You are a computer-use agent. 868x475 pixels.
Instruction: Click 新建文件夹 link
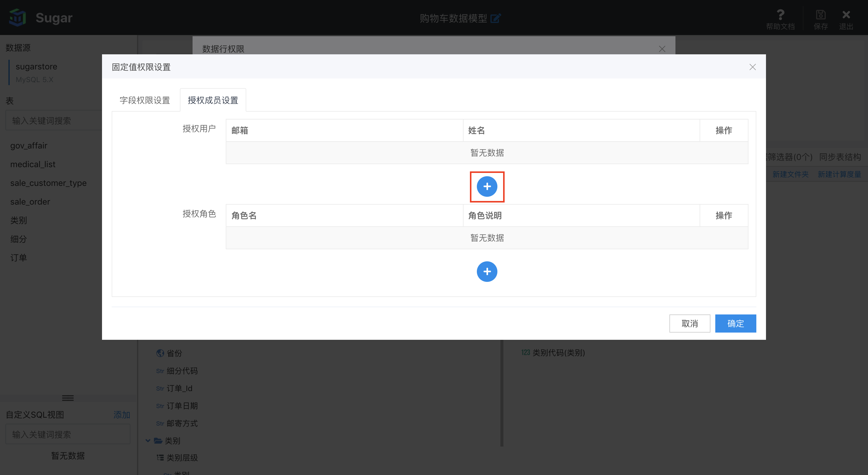point(790,174)
